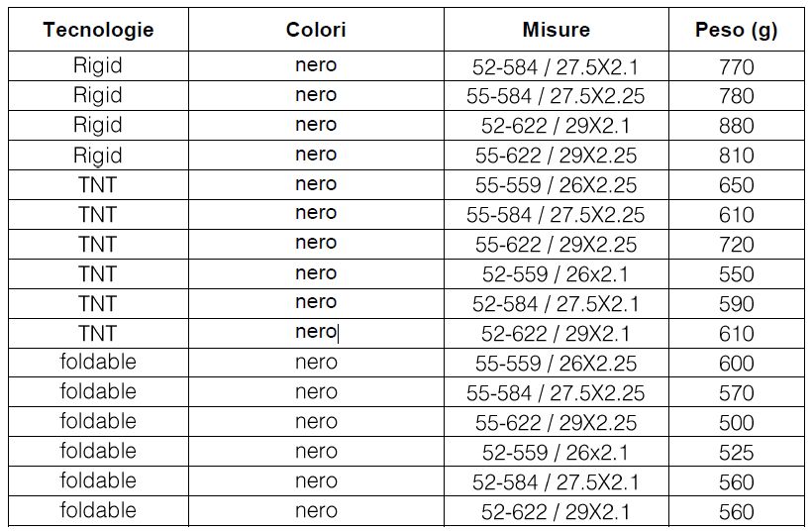
Task: Click the Colori column header
Action: pos(316,30)
